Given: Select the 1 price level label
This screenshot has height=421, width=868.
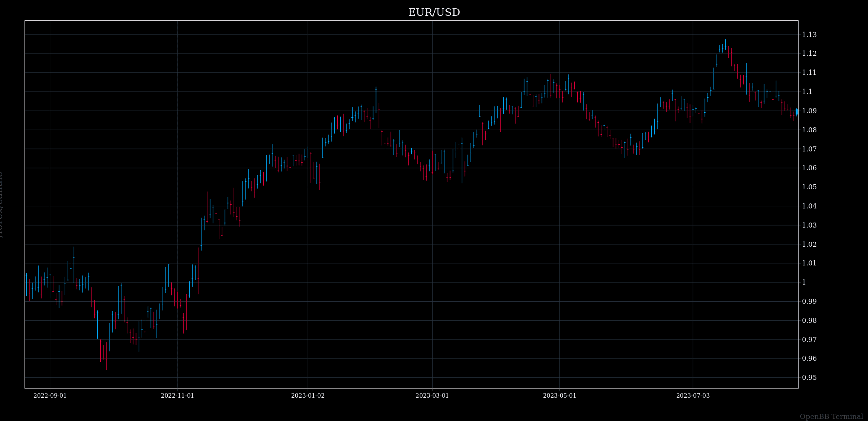Looking at the screenshot, I should 804,282.
